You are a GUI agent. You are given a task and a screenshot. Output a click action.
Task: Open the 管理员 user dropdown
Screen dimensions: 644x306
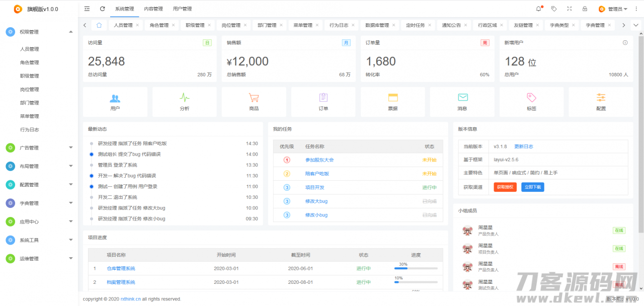(x=613, y=9)
